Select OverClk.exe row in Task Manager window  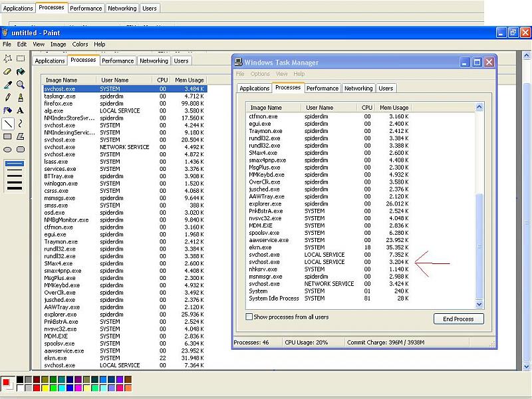pyautogui.click(x=329, y=182)
